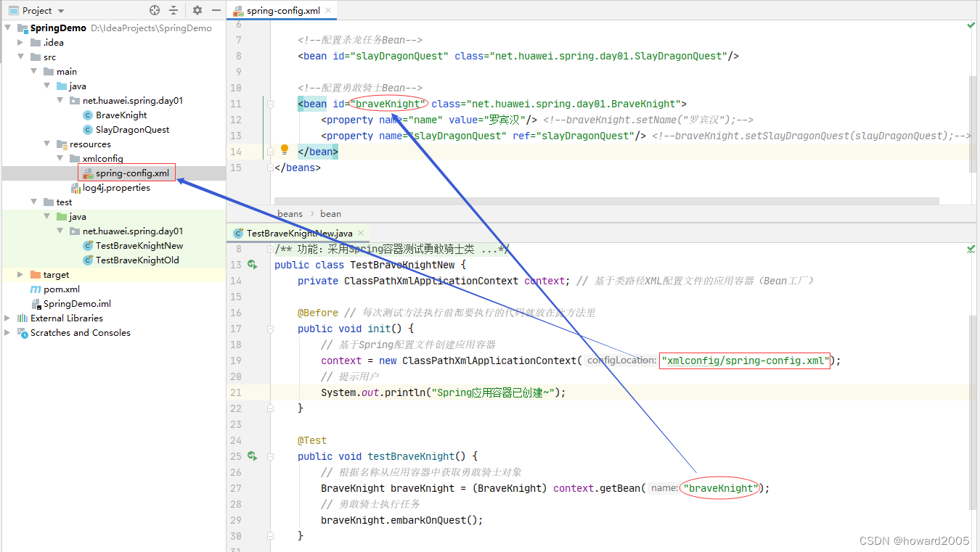This screenshot has width=980, height=552.
Task: Click the java source folder under main
Action: pyautogui.click(x=72, y=86)
